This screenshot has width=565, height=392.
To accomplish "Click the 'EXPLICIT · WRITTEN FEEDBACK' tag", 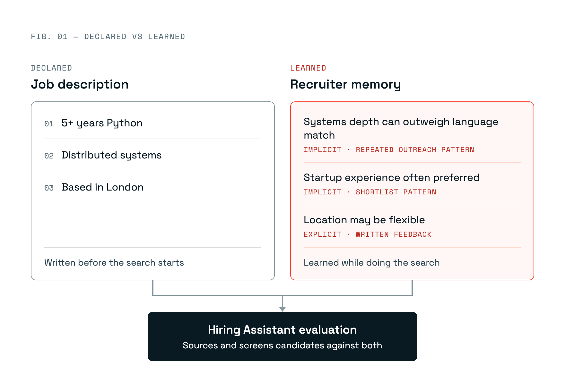I will pos(368,234).
